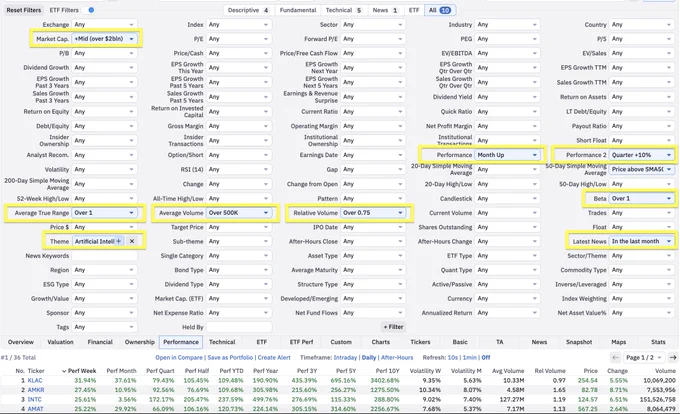680x414 pixels.
Task: Switch to the Snapshot view tab
Action: click(579, 342)
